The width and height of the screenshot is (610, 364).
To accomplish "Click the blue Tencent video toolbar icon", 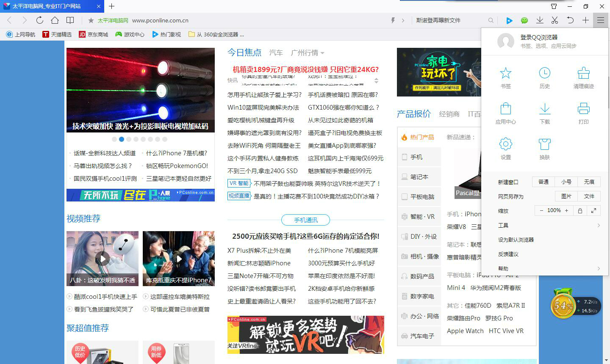I will click(x=509, y=20).
